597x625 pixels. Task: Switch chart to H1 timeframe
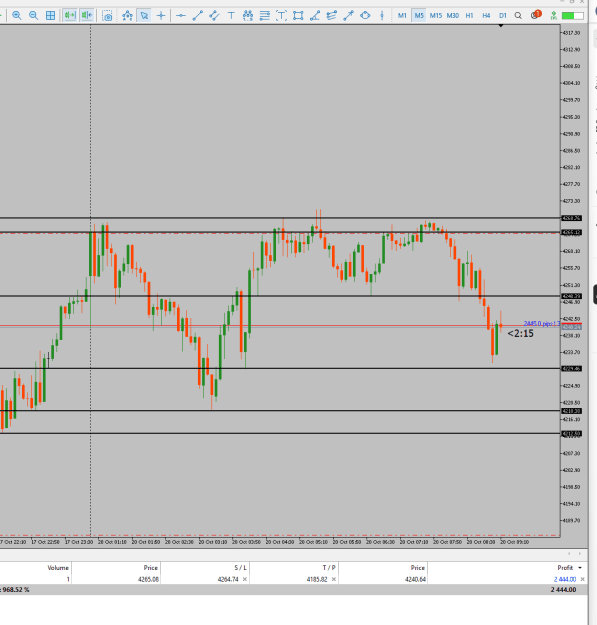pyautogui.click(x=469, y=16)
